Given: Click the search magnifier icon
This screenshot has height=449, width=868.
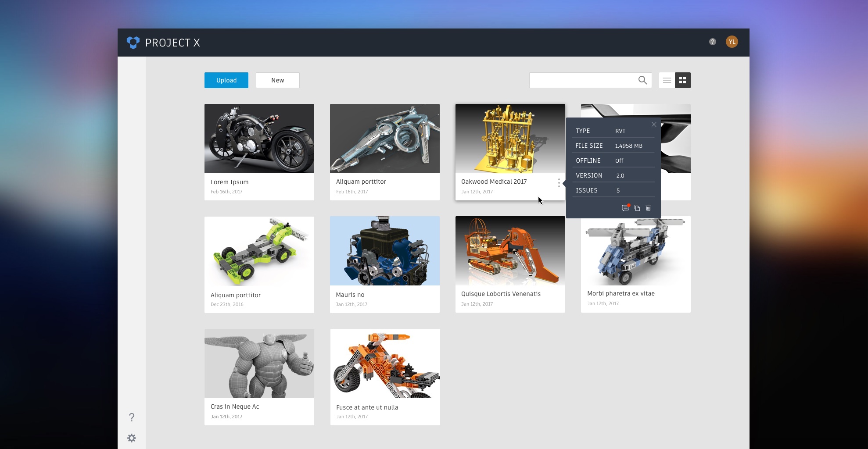Looking at the screenshot, I should click(x=642, y=80).
